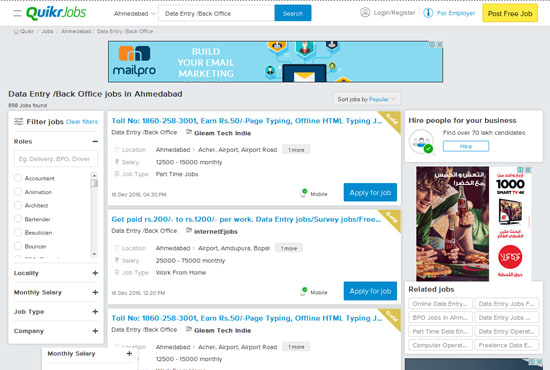The height and width of the screenshot is (370, 550).
Task: Select the Accountant role
Action: pos(18,178)
